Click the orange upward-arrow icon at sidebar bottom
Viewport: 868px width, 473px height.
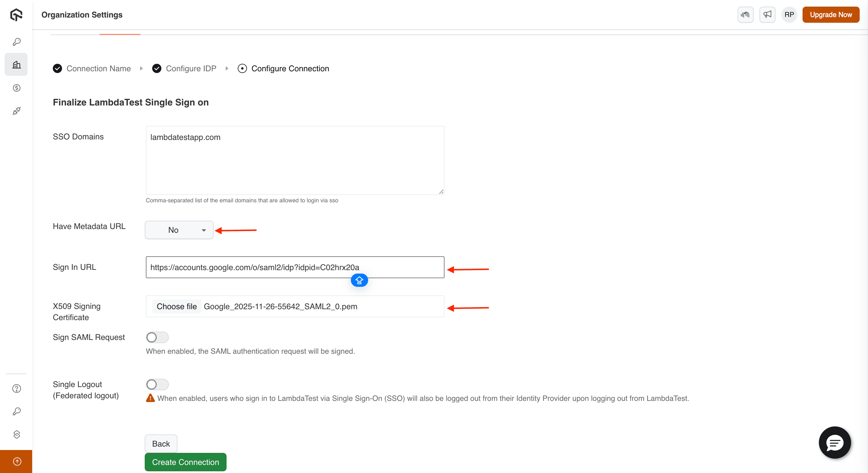click(16, 462)
